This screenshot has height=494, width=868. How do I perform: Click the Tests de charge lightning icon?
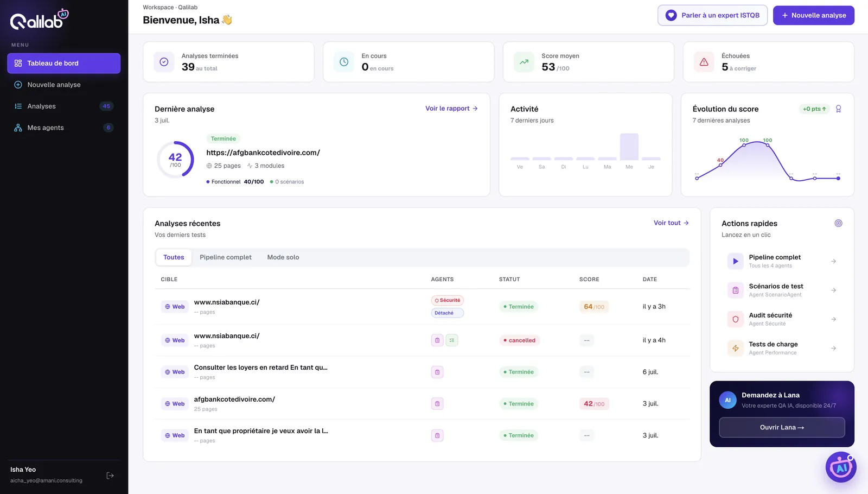coord(736,348)
